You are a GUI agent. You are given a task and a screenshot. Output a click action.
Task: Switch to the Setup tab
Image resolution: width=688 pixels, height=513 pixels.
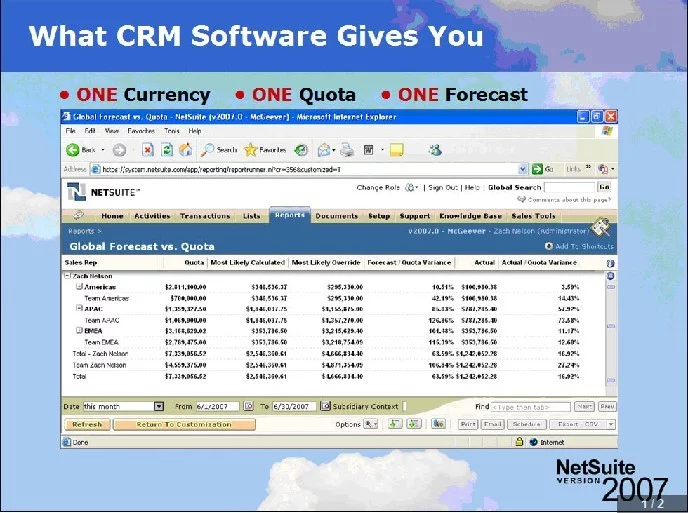pyautogui.click(x=379, y=216)
